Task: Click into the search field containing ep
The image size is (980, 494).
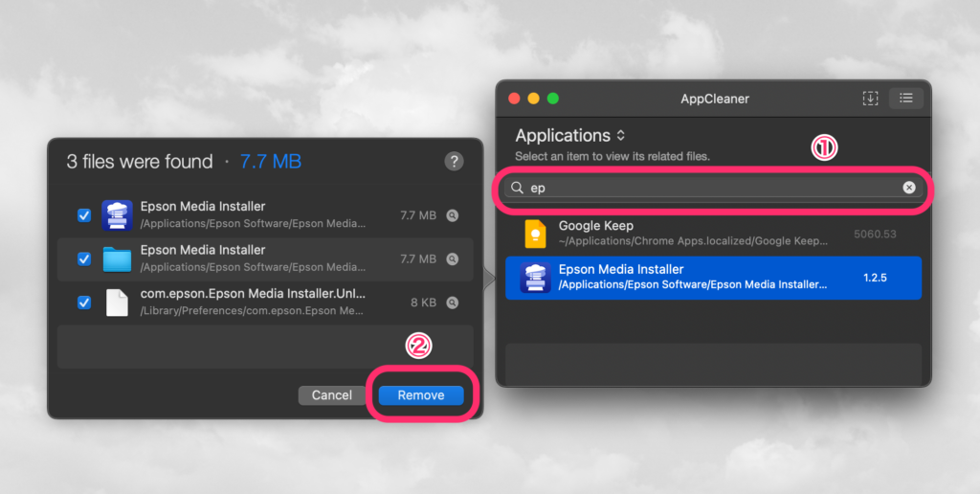Action: (713, 188)
